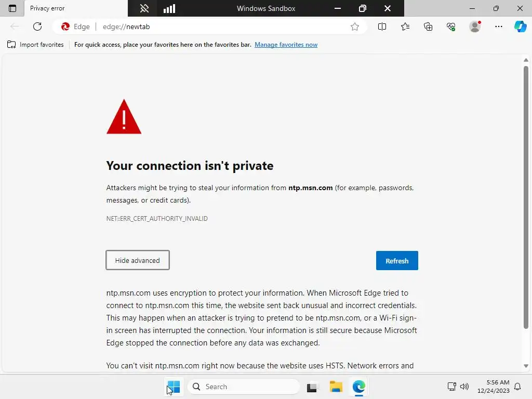The image size is (532, 399).
Task: Click the scrollbar down arrow
Action: pos(526,366)
